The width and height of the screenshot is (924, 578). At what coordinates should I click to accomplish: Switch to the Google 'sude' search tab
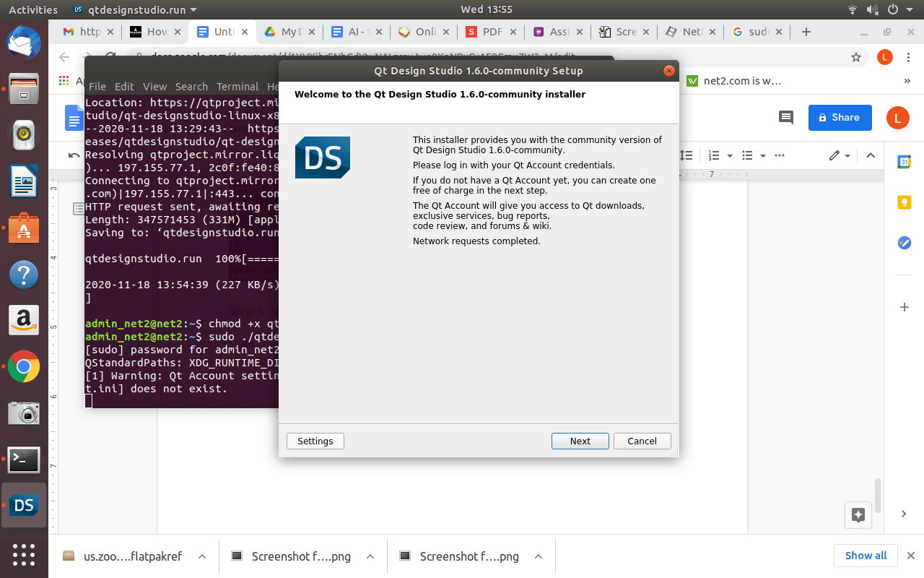click(x=759, y=32)
